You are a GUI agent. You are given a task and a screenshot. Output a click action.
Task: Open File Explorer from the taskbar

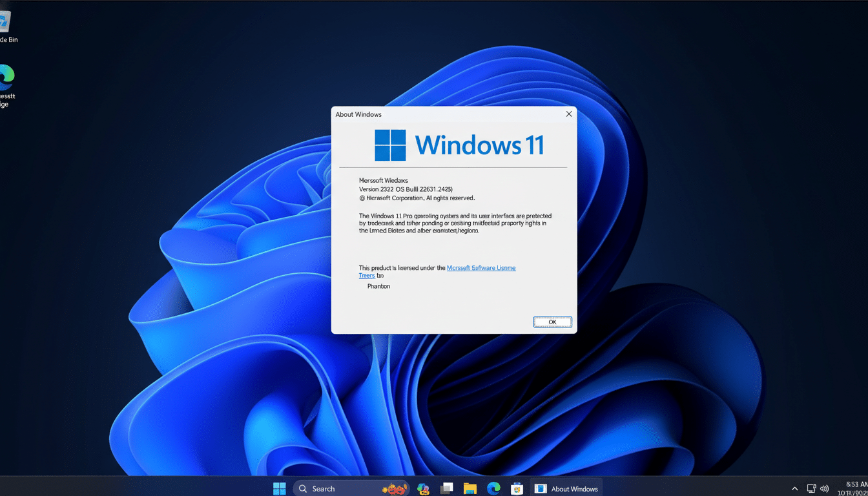[470, 488]
